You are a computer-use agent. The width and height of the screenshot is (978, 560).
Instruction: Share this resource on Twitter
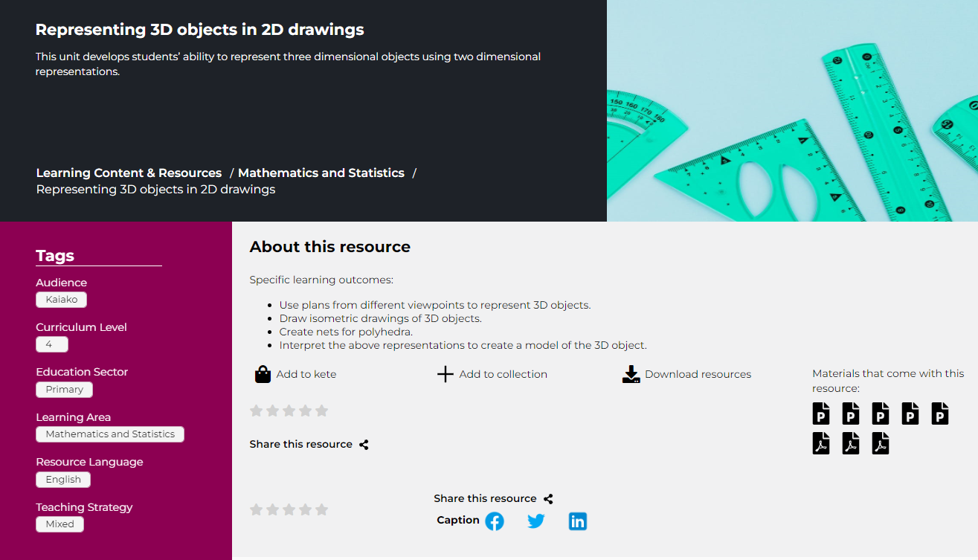pyautogui.click(x=536, y=521)
